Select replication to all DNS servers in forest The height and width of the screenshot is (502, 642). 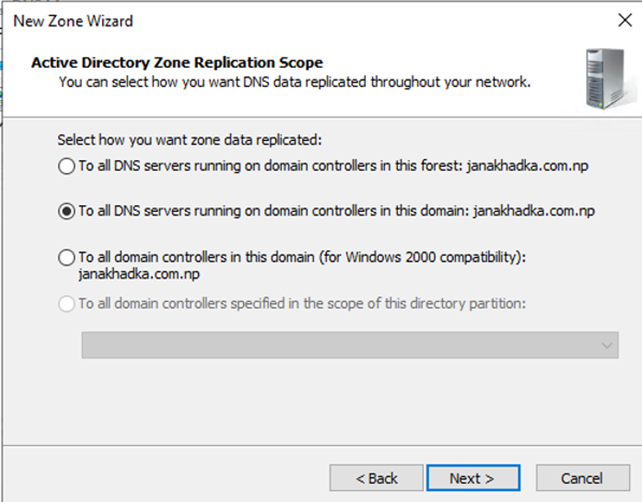66,167
